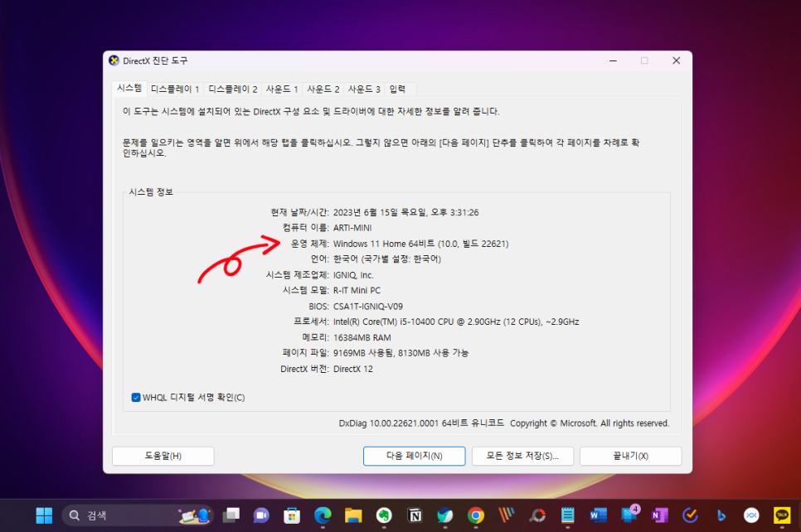The width and height of the screenshot is (801, 532).
Task: Open the blue checkmark to-do app icon
Action: tap(690, 515)
